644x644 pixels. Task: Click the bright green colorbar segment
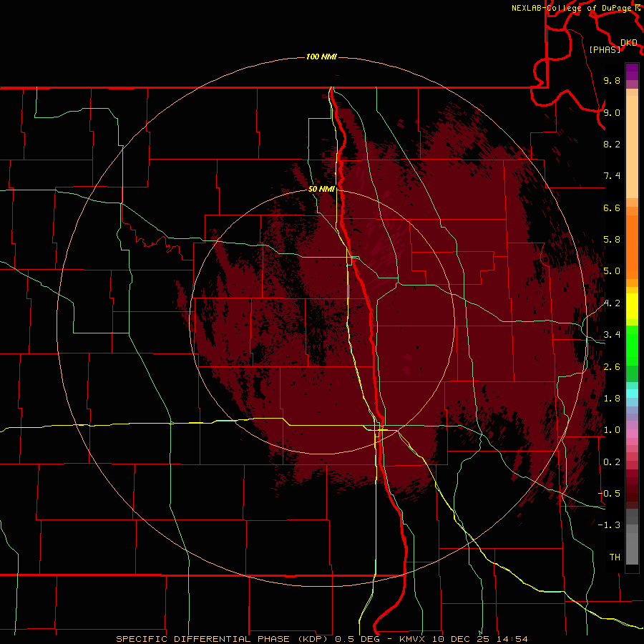pos(632,345)
